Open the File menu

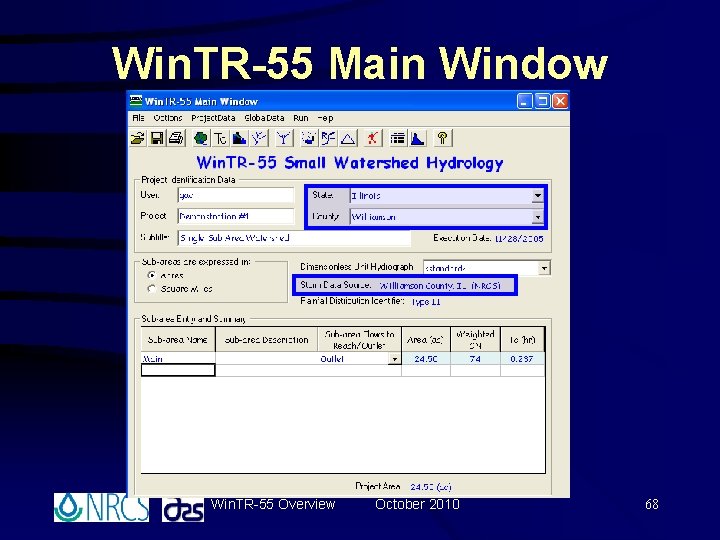pos(138,118)
